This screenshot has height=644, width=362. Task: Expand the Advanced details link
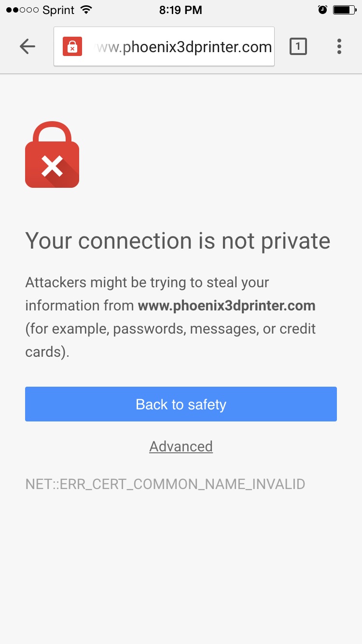[x=181, y=447]
